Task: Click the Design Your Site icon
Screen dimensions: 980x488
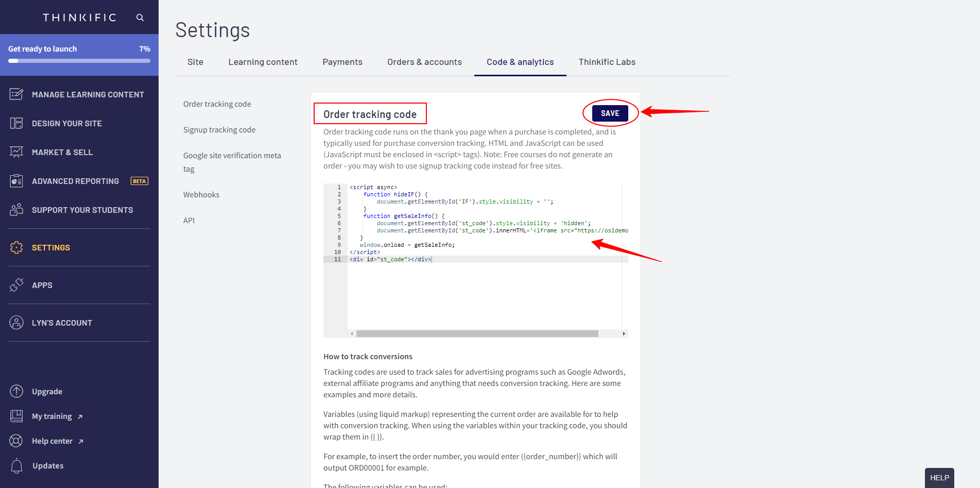Action: tap(16, 123)
